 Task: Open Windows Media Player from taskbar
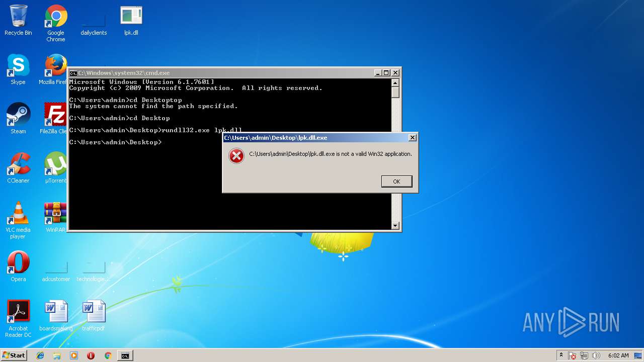(74, 355)
